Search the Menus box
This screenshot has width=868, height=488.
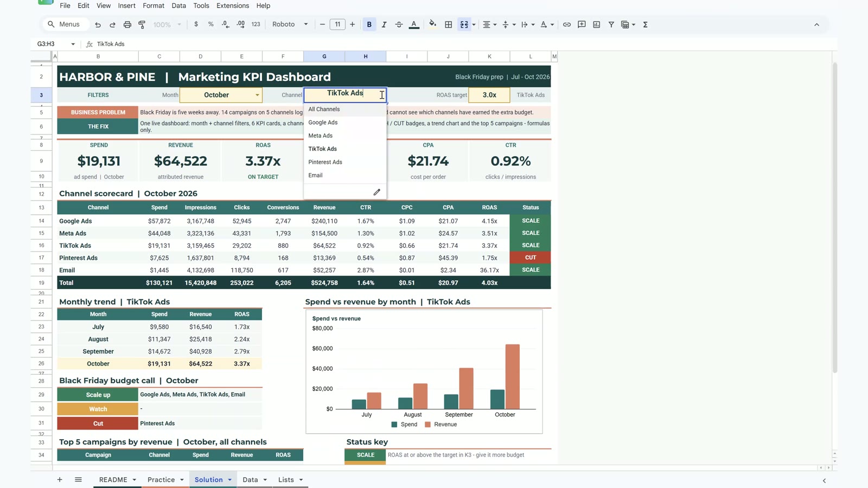click(x=65, y=24)
